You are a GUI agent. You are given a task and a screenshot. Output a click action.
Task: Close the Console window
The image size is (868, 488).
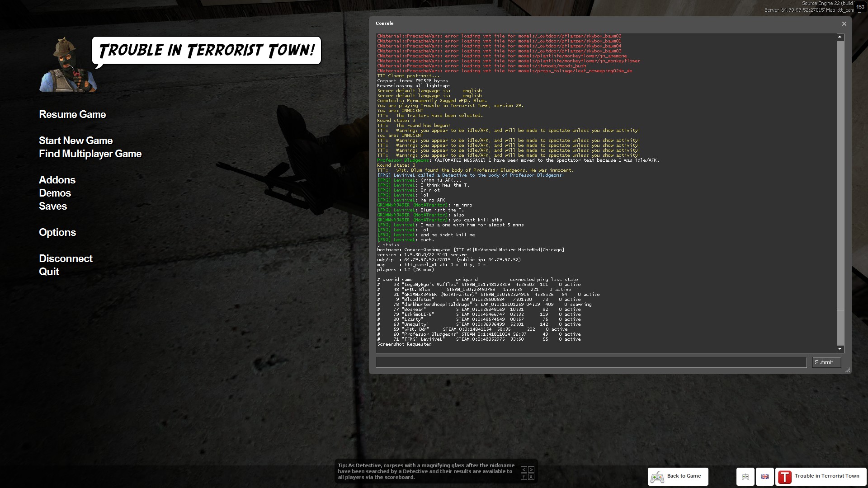click(844, 23)
